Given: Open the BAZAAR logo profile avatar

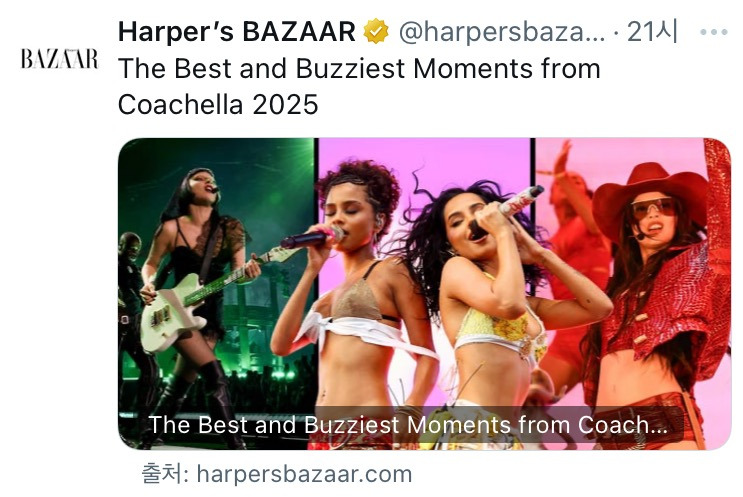Looking at the screenshot, I should click(x=60, y=59).
